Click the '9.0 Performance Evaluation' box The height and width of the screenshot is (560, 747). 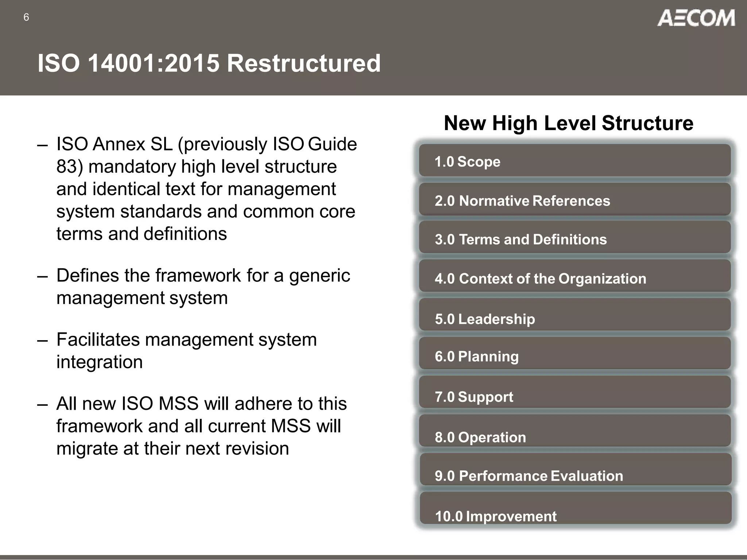pyautogui.click(x=576, y=469)
